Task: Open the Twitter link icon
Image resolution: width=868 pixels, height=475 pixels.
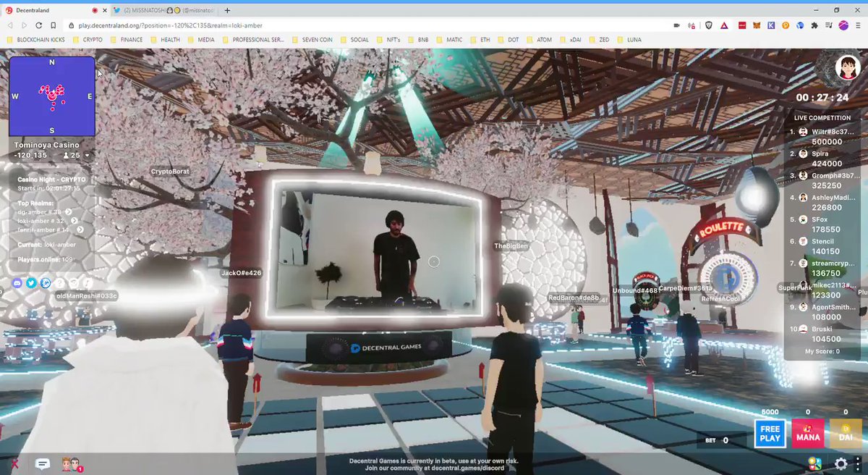Action: [31, 283]
